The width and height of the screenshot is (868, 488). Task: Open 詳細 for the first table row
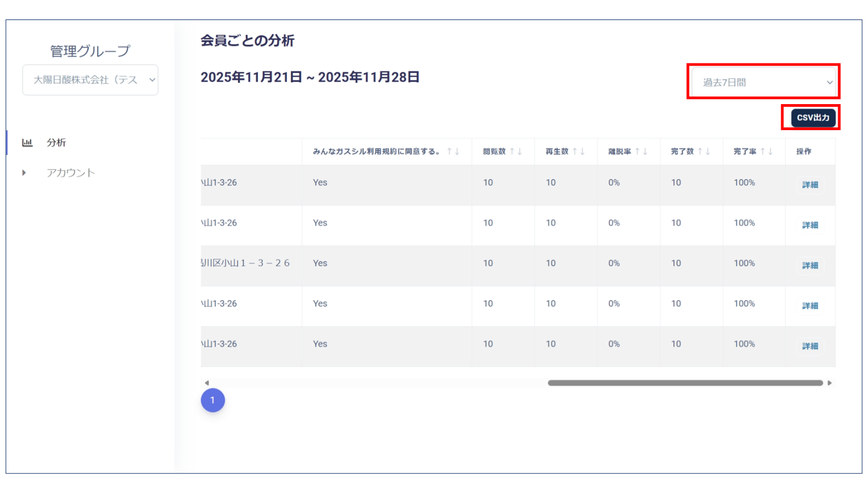tap(810, 185)
